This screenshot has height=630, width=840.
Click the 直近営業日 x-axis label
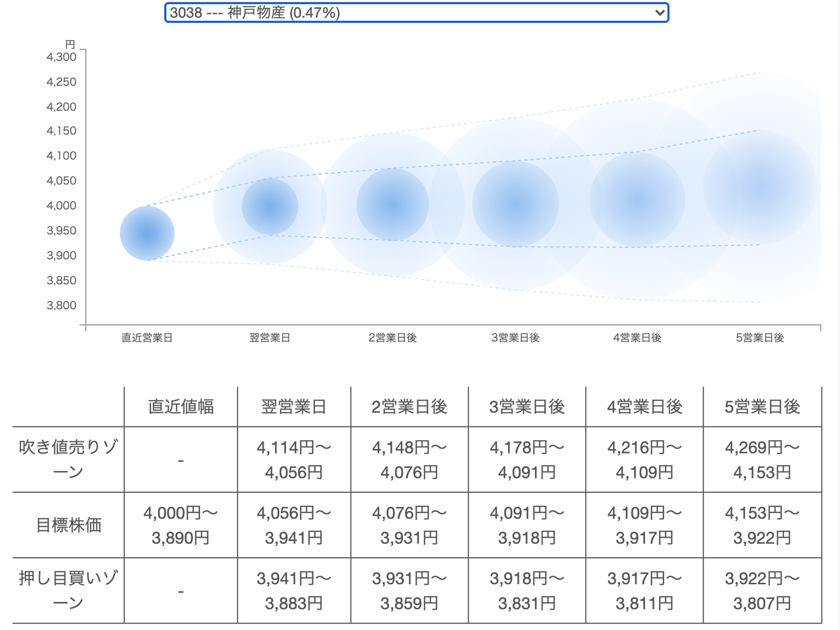[x=147, y=337]
